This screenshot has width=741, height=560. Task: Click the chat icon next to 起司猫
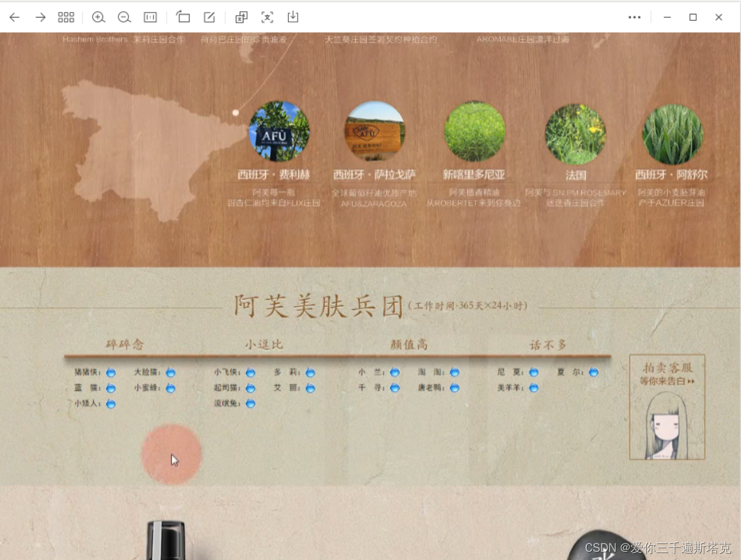(250, 388)
